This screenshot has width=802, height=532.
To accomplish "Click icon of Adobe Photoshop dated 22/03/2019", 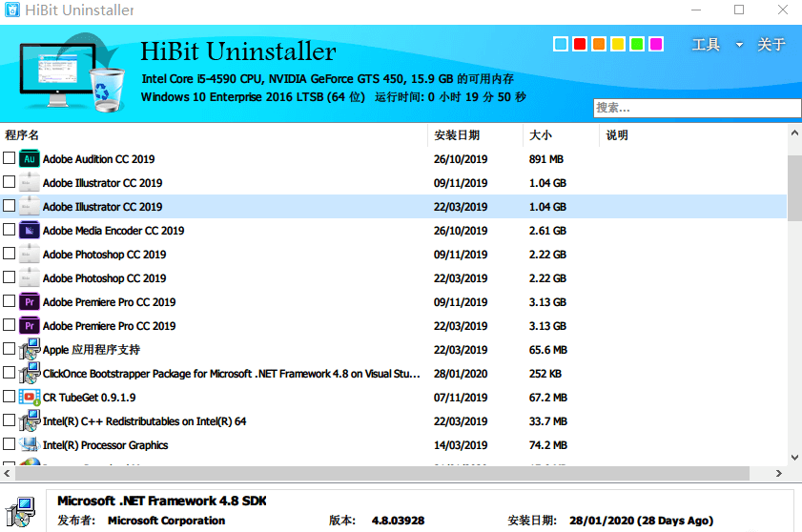I will 30,278.
